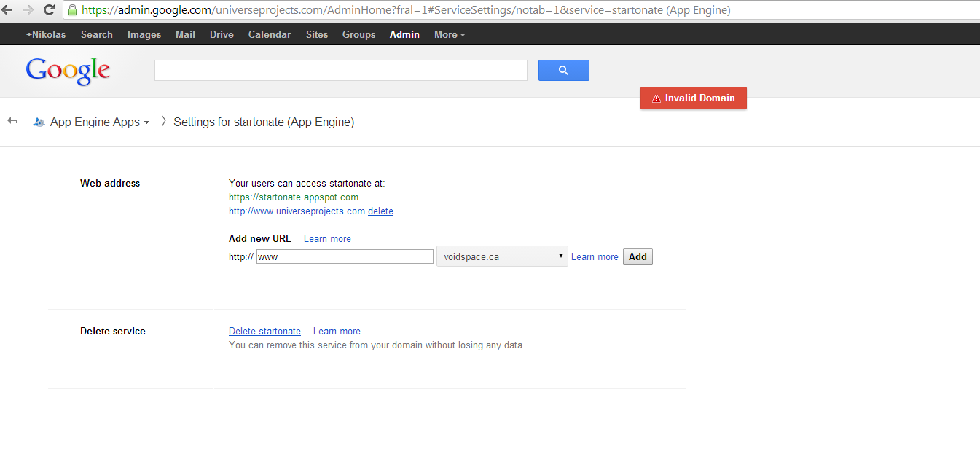Image resolution: width=980 pixels, height=470 pixels.
Task: Click the green HTTPS padlock icon
Action: 72,10
